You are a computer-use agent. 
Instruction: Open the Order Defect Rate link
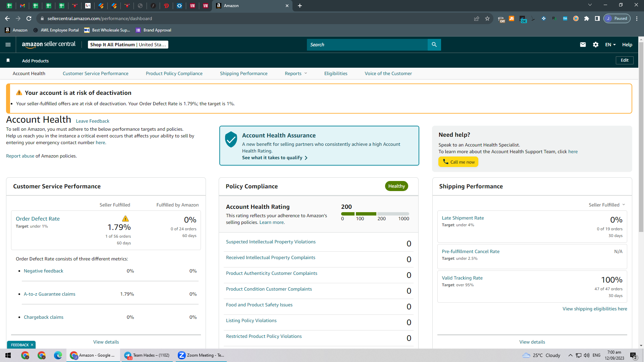point(38,219)
